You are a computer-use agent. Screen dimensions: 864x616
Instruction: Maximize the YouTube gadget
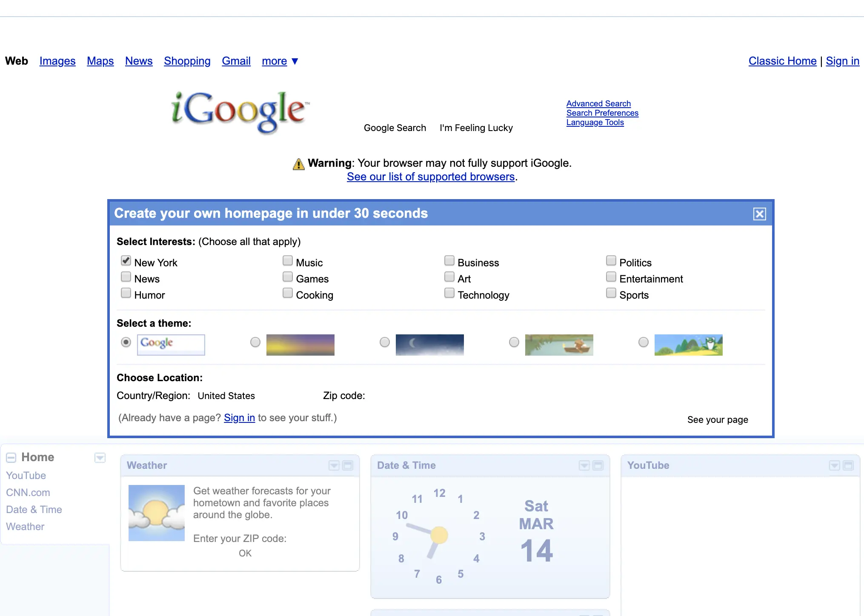point(848,465)
